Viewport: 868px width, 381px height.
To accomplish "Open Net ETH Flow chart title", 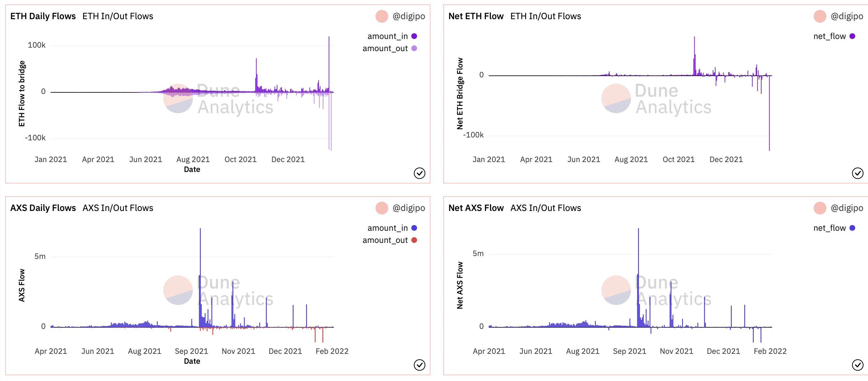I will (x=476, y=16).
